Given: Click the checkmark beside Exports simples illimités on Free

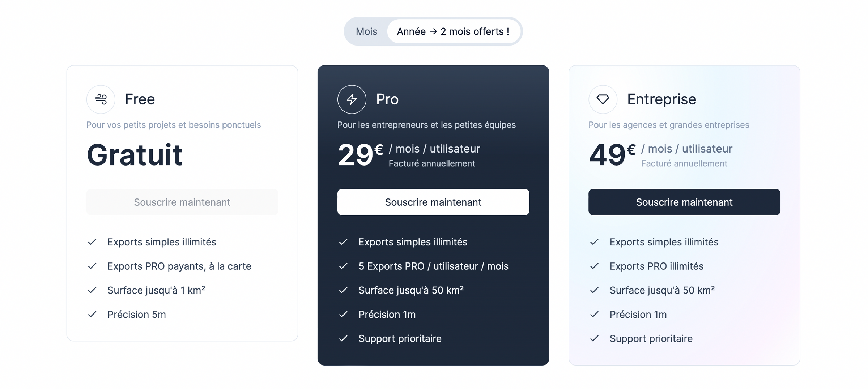Looking at the screenshot, I should 93,242.
